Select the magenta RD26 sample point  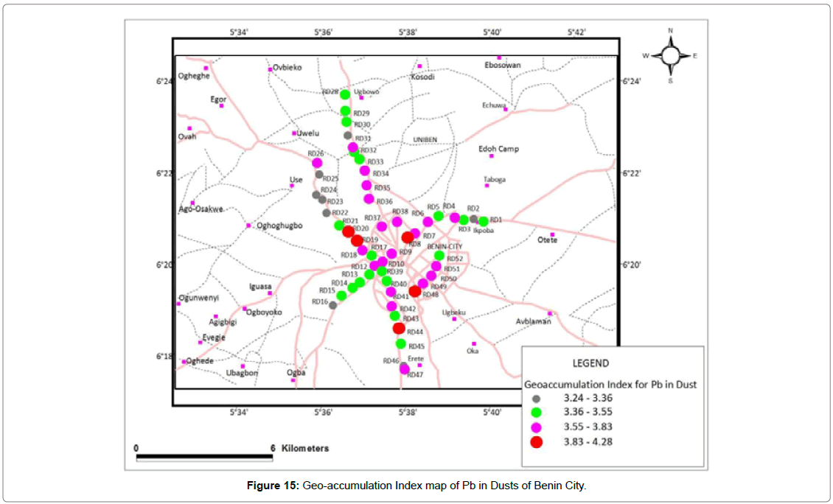[x=317, y=163]
